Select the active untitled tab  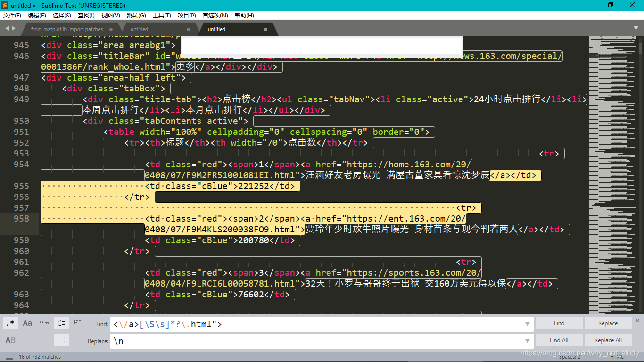[x=237, y=29]
